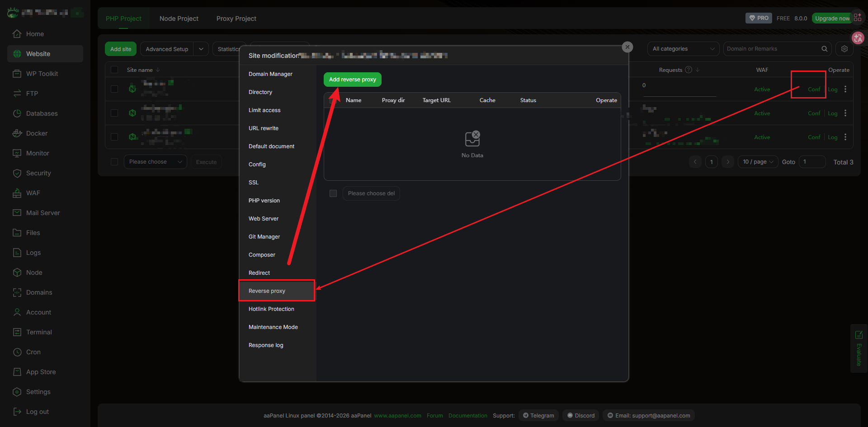Viewport: 868px width, 427px height.
Task: Expand the All categories dropdown
Action: click(x=683, y=49)
